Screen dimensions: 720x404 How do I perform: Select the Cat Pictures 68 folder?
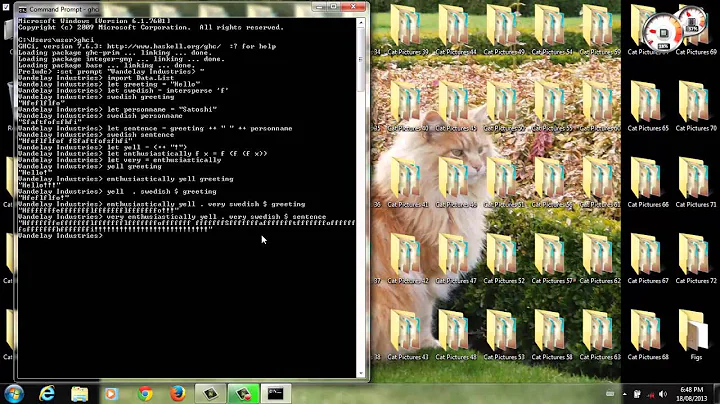pyautogui.click(x=647, y=336)
